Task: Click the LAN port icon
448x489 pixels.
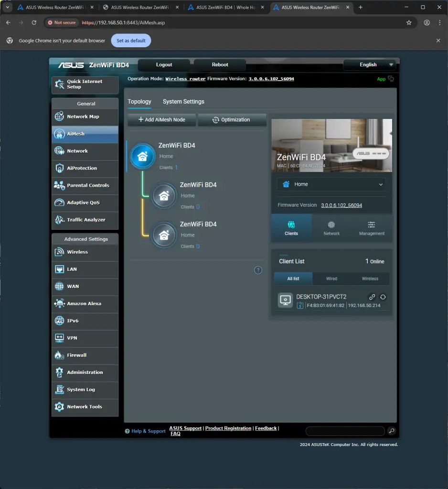Action: pos(59,269)
